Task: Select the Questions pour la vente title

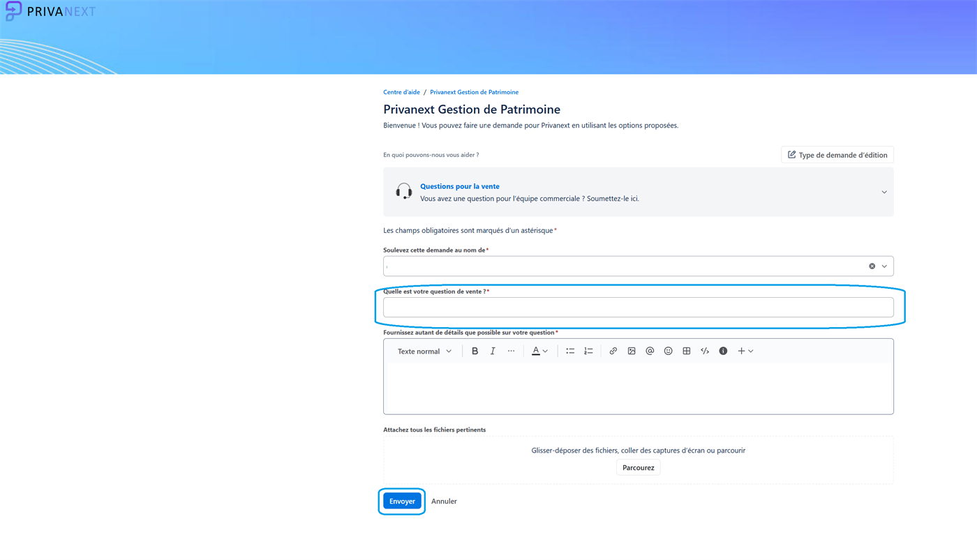Action: (460, 186)
